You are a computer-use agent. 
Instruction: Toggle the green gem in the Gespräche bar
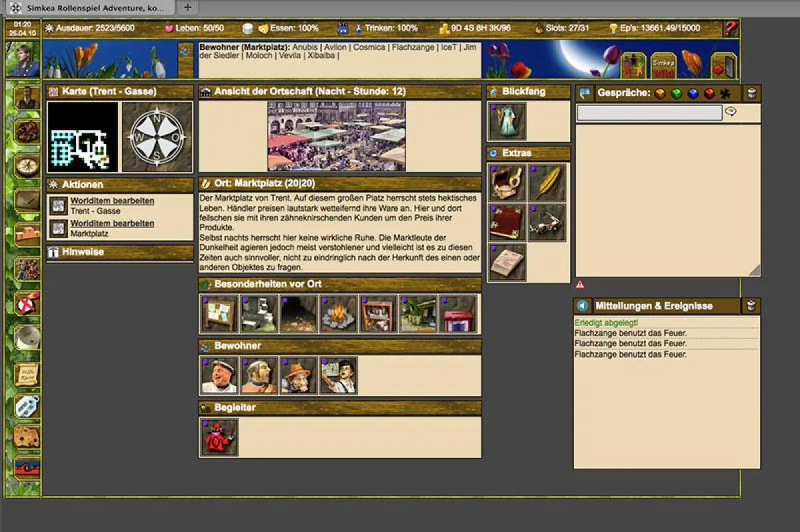point(677,93)
